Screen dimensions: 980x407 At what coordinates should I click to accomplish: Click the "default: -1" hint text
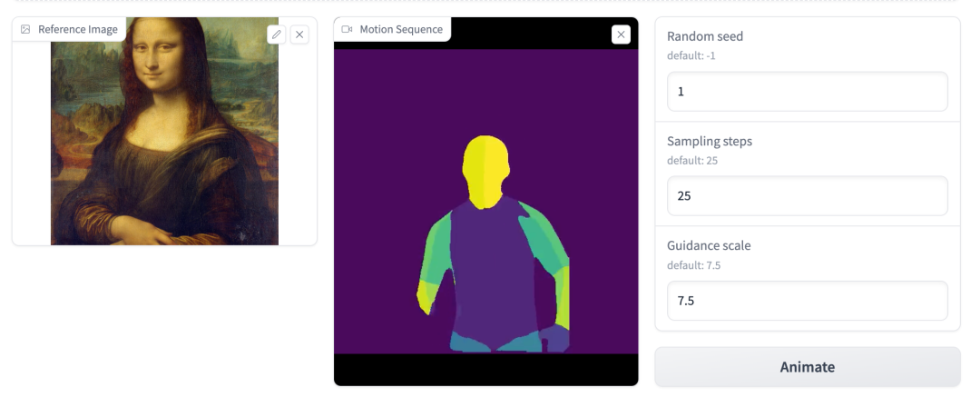[x=691, y=55]
